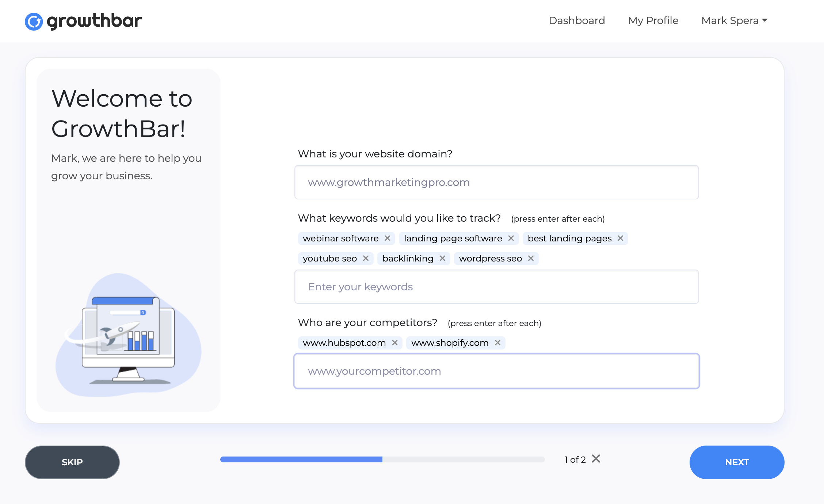Remove the landing page software tag
Image resolution: width=824 pixels, height=504 pixels.
[x=511, y=238]
